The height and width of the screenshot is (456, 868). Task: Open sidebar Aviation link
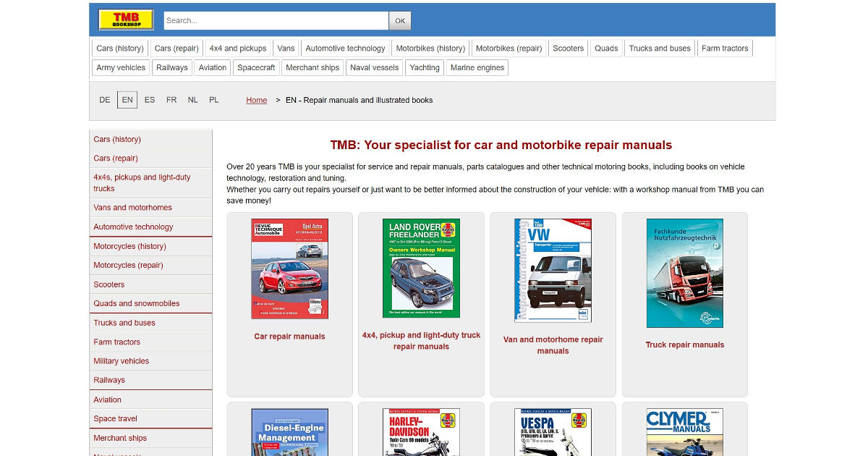150,400
